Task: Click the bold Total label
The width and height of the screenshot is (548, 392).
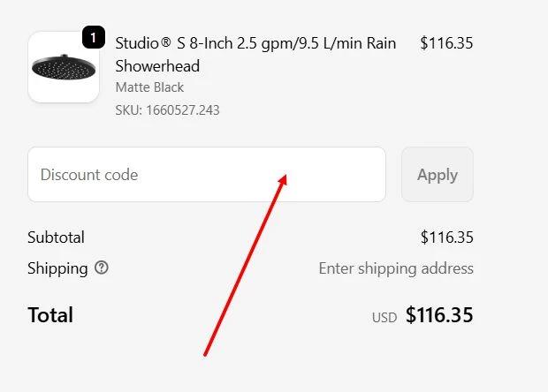Action: coord(50,315)
